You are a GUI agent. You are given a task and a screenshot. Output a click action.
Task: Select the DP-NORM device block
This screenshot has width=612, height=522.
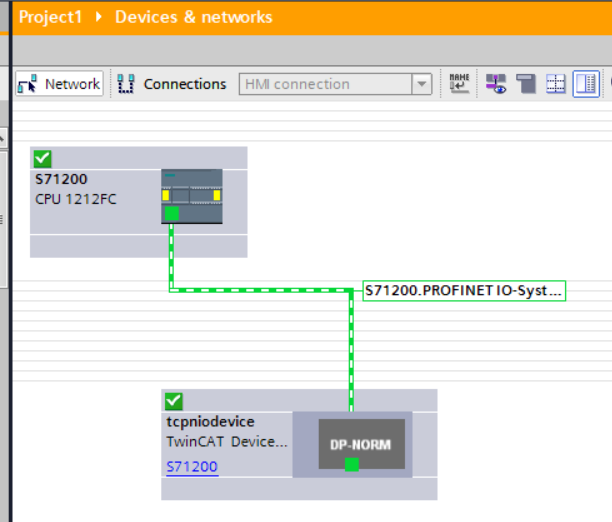pyautogui.click(x=361, y=444)
